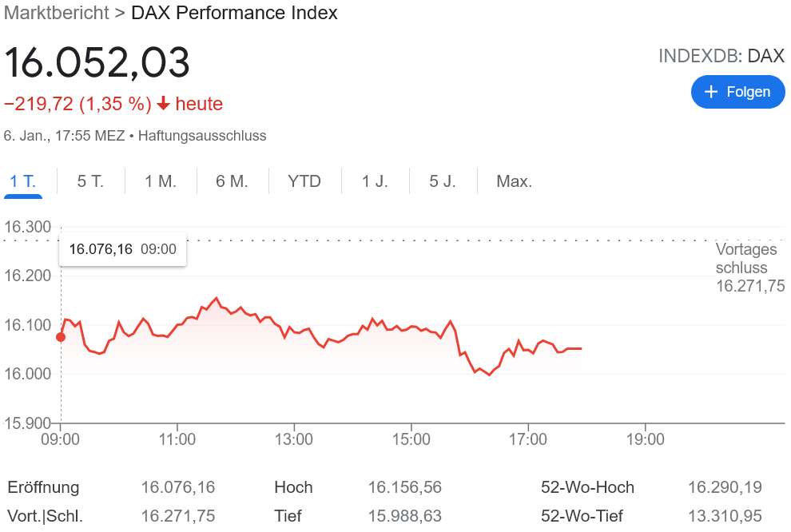Viewport: 791px width, 532px height.
Task: Switch to the 1 J. tab
Action: pos(375,181)
